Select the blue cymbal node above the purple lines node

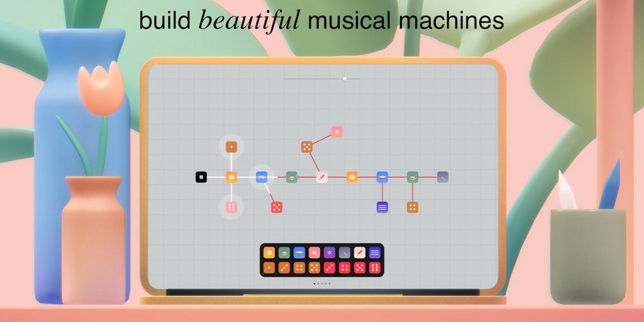click(x=382, y=177)
